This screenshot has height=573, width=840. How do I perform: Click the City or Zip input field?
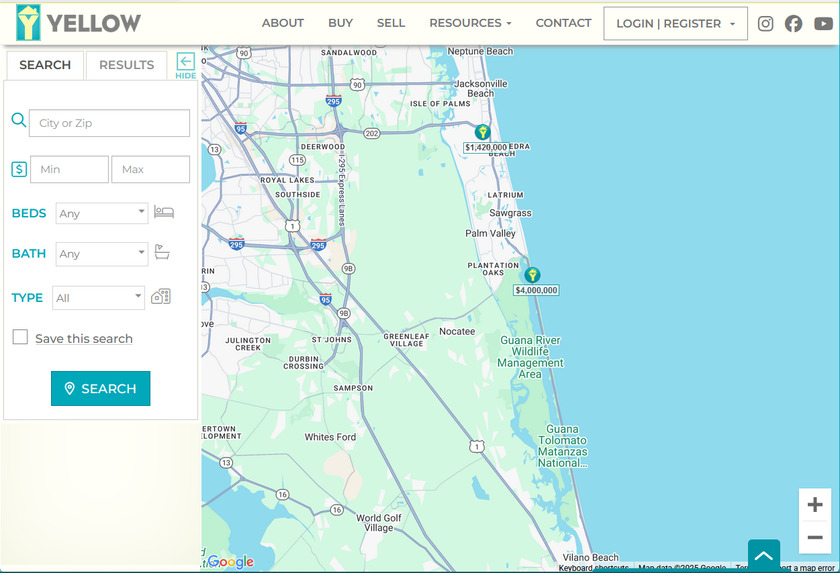(x=109, y=123)
